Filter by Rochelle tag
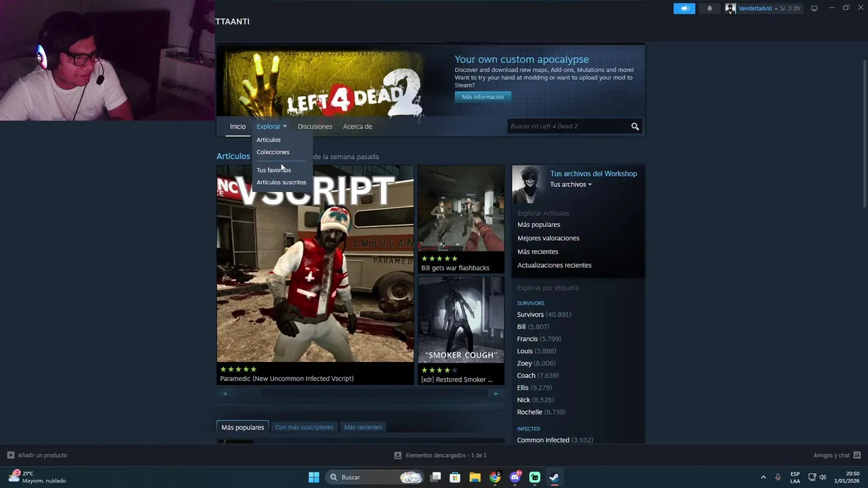The width and height of the screenshot is (868, 488). pyautogui.click(x=541, y=412)
